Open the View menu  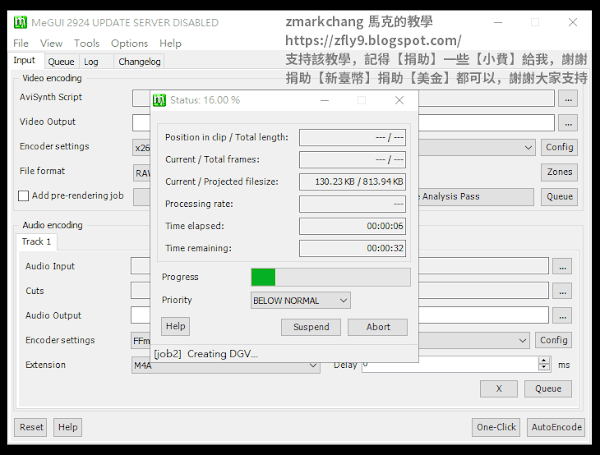(x=51, y=43)
